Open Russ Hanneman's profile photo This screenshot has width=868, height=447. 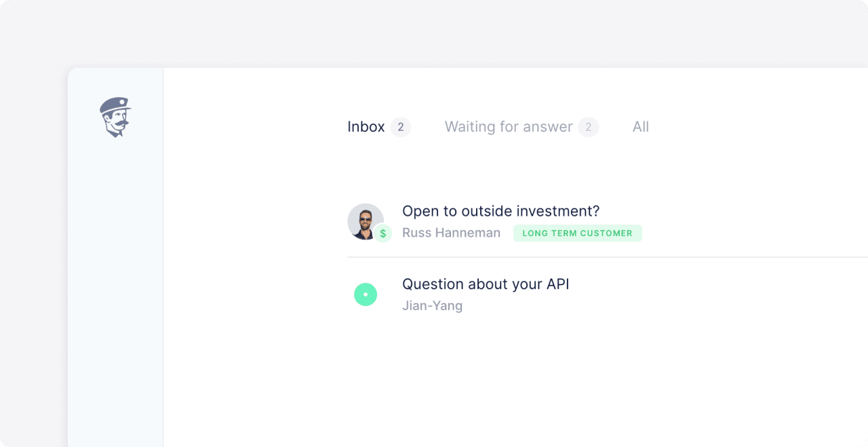coord(364,220)
